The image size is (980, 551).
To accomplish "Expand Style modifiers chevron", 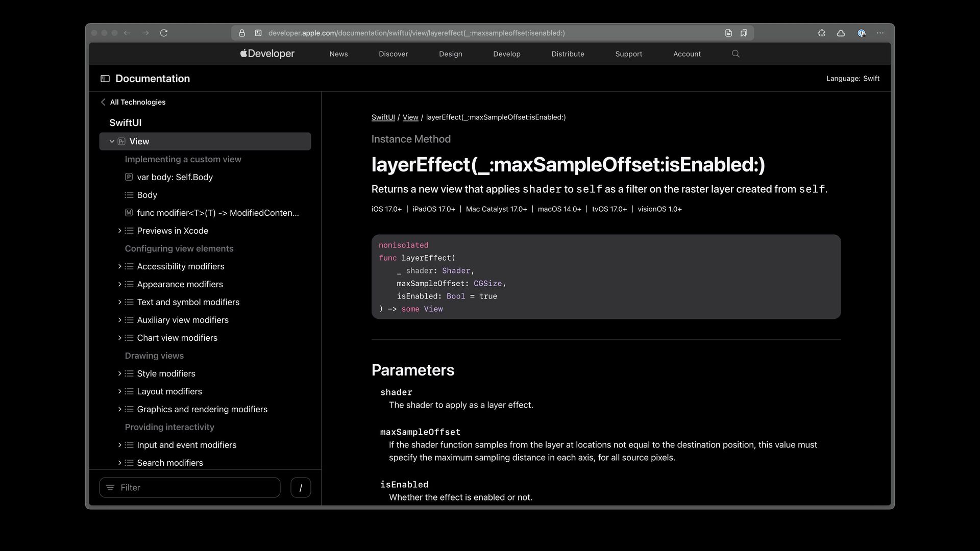I will click(x=119, y=373).
